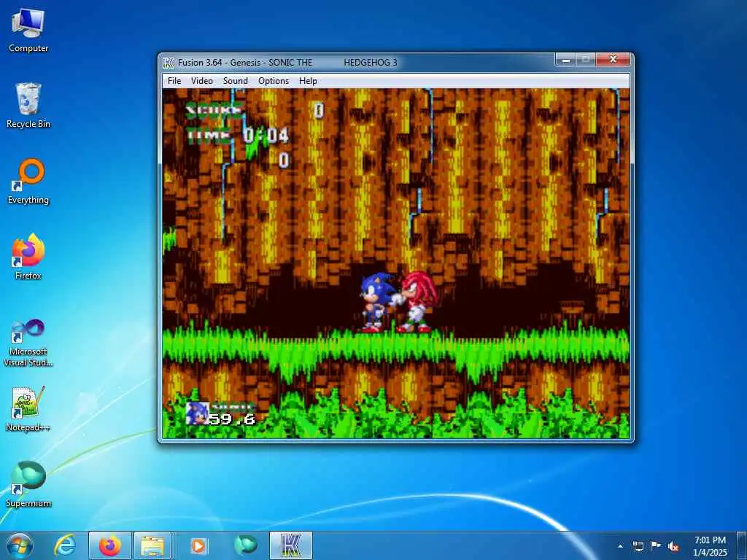Switch to Fusion emulator taskbar button
The width and height of the screenshot is (747, 560).
point(291,545)
